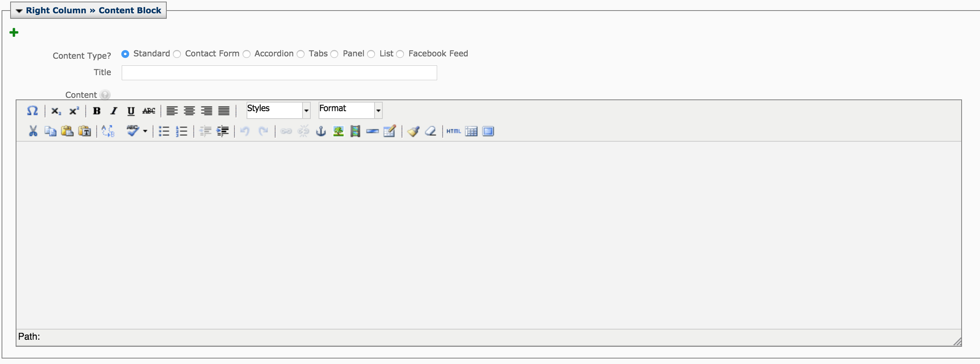Image resolution: width=980 pixels, height=364 pixels.
Task: Open the Styles dropdown
Action: (x=278, y=110)
